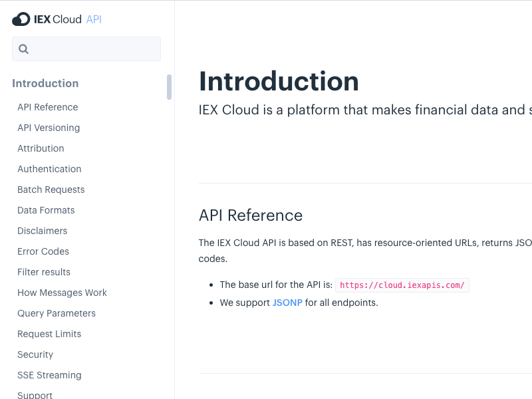532x399 pixels.
Task: Jump to Data Formats section
Action: click(x=46, y=210)
